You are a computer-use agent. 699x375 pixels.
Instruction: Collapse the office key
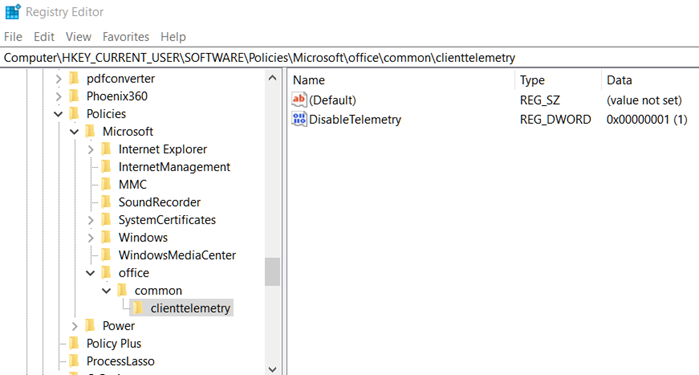tap(90, 273)
